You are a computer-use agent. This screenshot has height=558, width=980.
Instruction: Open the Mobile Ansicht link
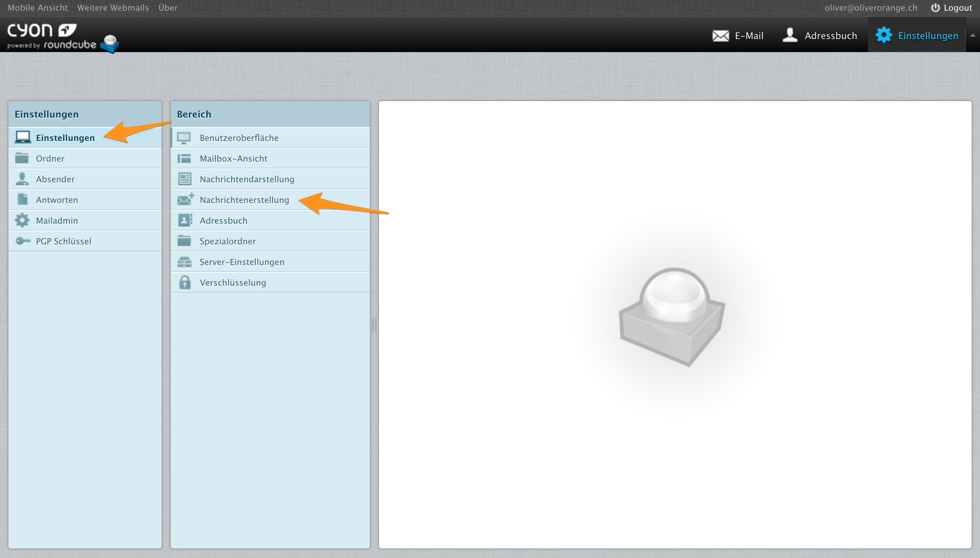coord(38,8)
